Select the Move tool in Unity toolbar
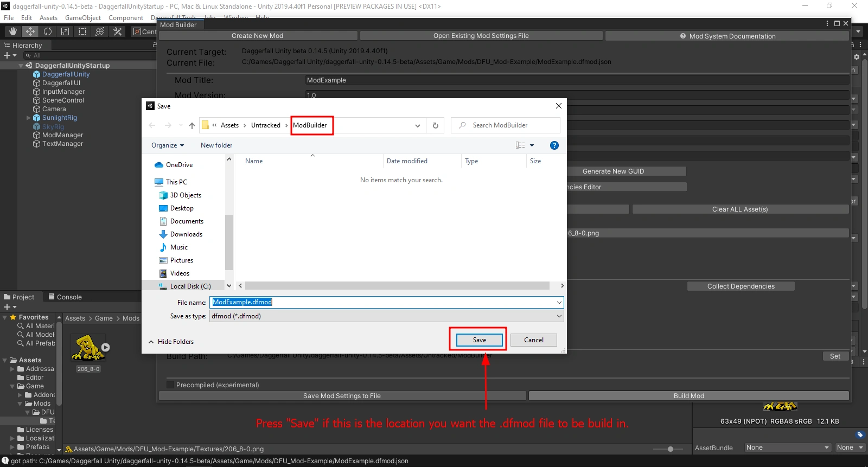Image resolution: width=868 pixels, height=467 pixels. pyautogui.click(x=30, y=31)
